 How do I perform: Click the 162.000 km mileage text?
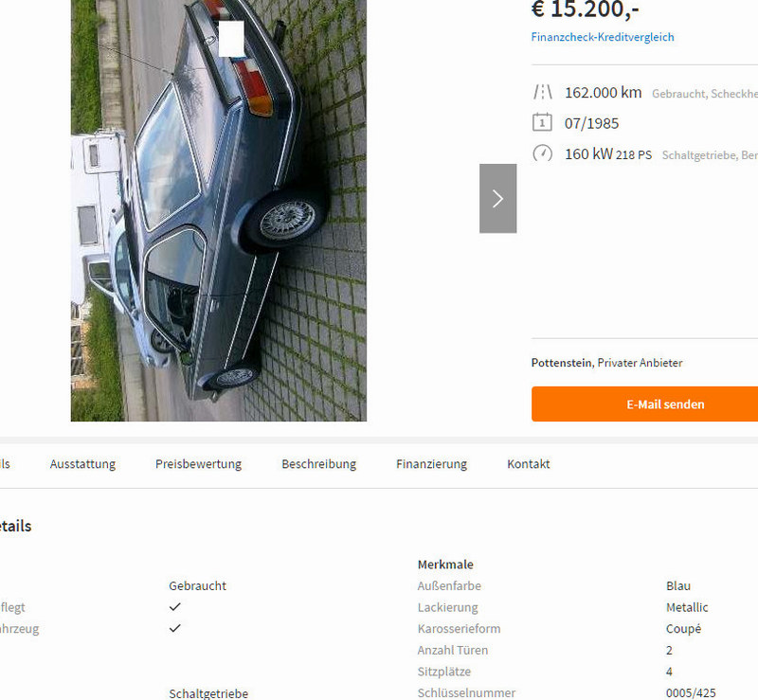coord(604,92)
